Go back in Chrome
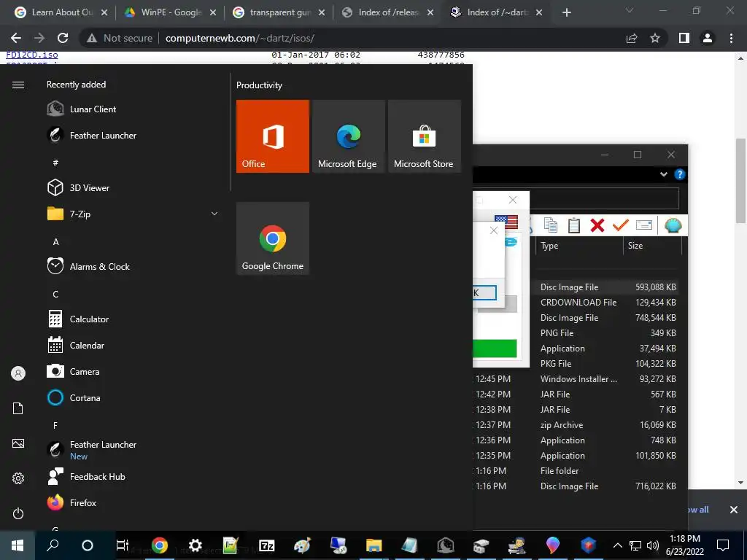Image resolution: width=747 pixels, height=560 pixels. coord(16,38)
